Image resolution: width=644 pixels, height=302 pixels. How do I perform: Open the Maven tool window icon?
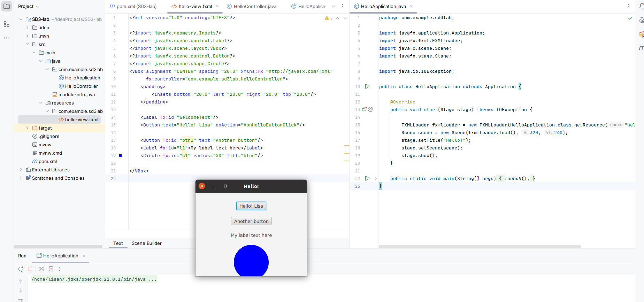(x=641, y=48)
